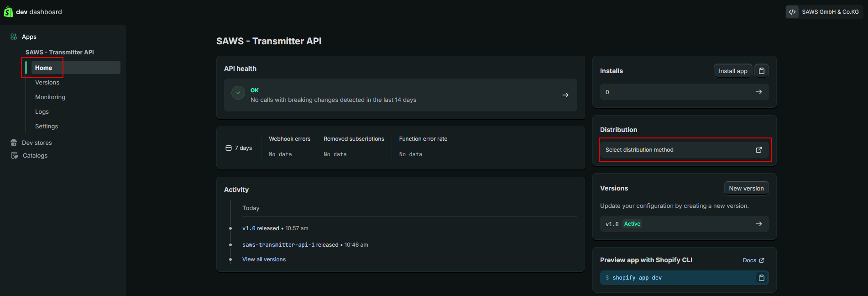868x296 pixels.
Task: Click the green OK checkmark icon
Action: pos(238,93)
